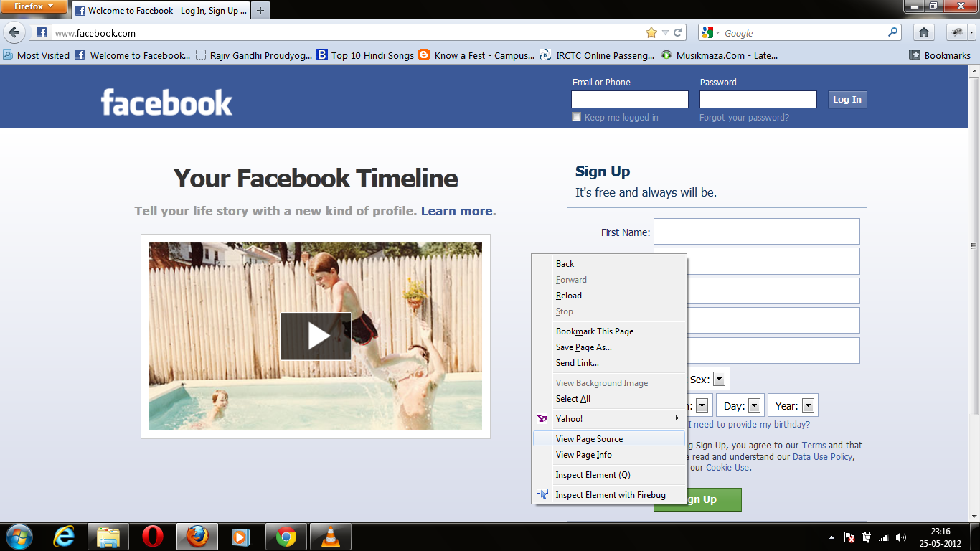Choose Inspect Element with Firebug
This screenshot has height=551, width=980.
click(609, 495)
